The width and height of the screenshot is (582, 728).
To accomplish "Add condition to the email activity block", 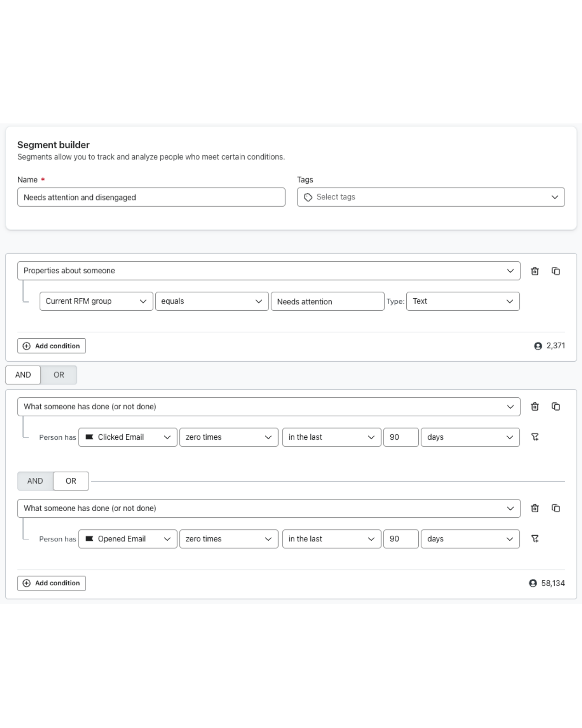I will click(52, 583).
